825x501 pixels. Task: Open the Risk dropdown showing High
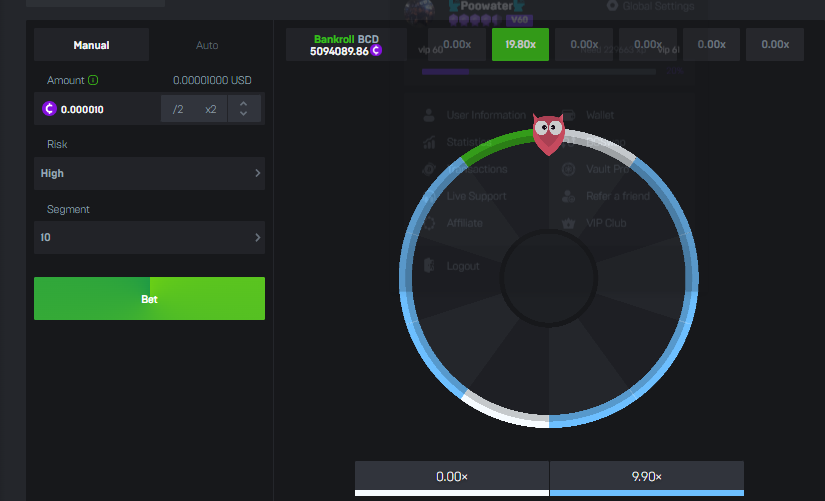click(x=149, y=173)
